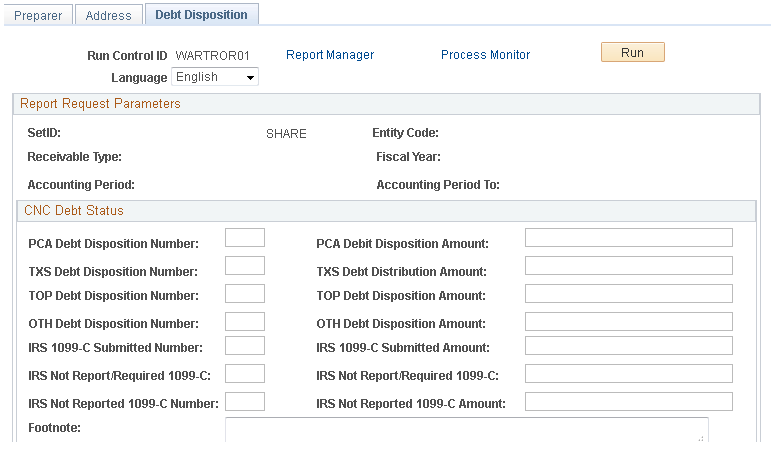The width and height of the screenshot is (775, 450).
Task: Select the Debt Disposition tab
Action: tap(201, 15)
